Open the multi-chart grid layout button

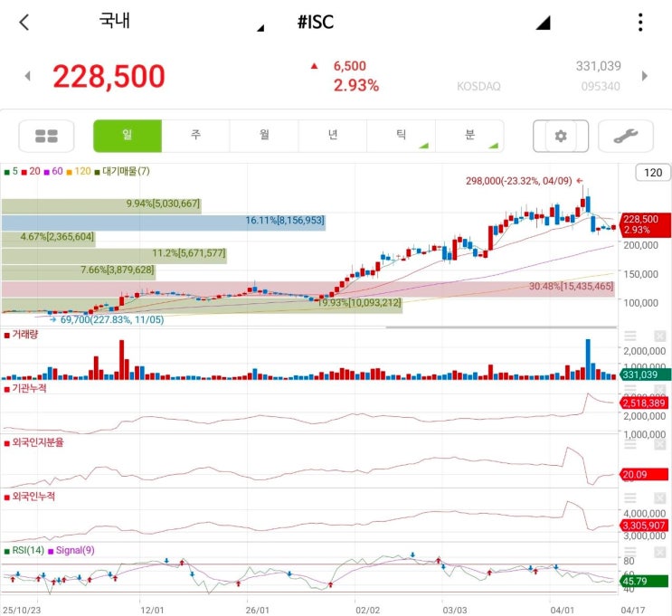coord(46,137)
